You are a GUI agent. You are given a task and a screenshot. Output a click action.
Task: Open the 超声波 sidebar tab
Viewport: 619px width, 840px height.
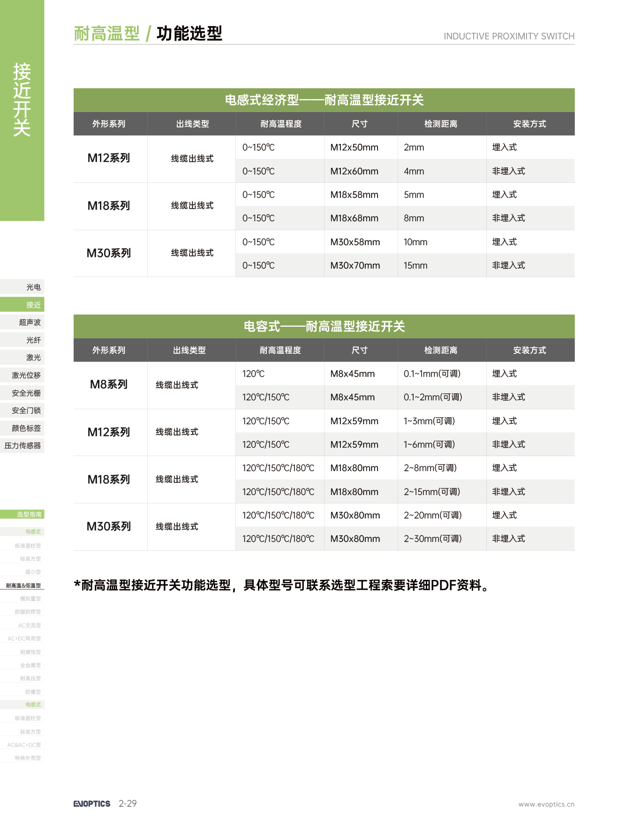tap(22, 322)
